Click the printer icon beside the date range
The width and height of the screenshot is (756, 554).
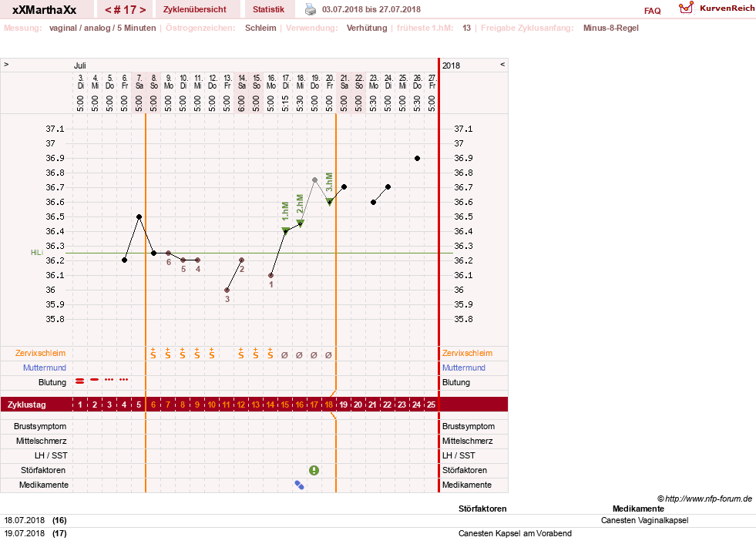(x=311, y=9)
